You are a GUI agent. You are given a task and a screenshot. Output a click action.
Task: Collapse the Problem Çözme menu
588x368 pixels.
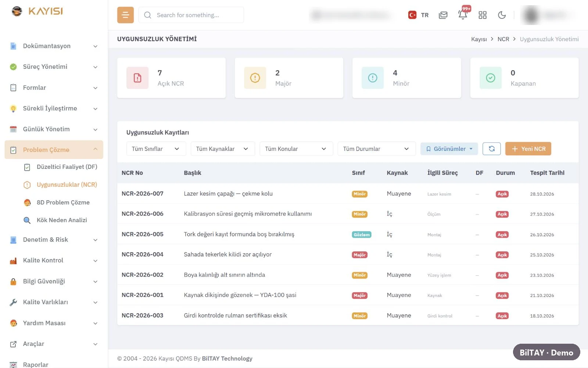click(54, 150)
